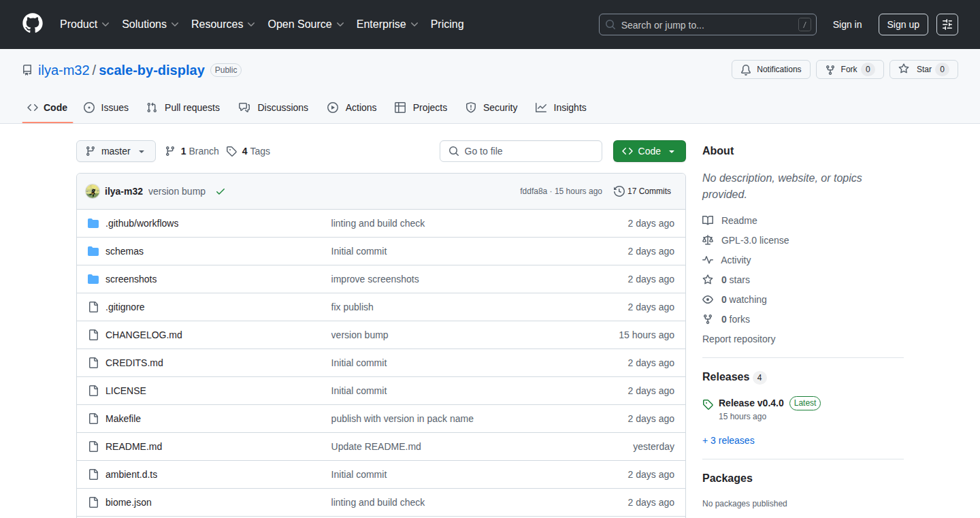Open ilya-m32's avatar in the commit row
The height and width of the screenshot is (518, 980).
click(93, 191)
